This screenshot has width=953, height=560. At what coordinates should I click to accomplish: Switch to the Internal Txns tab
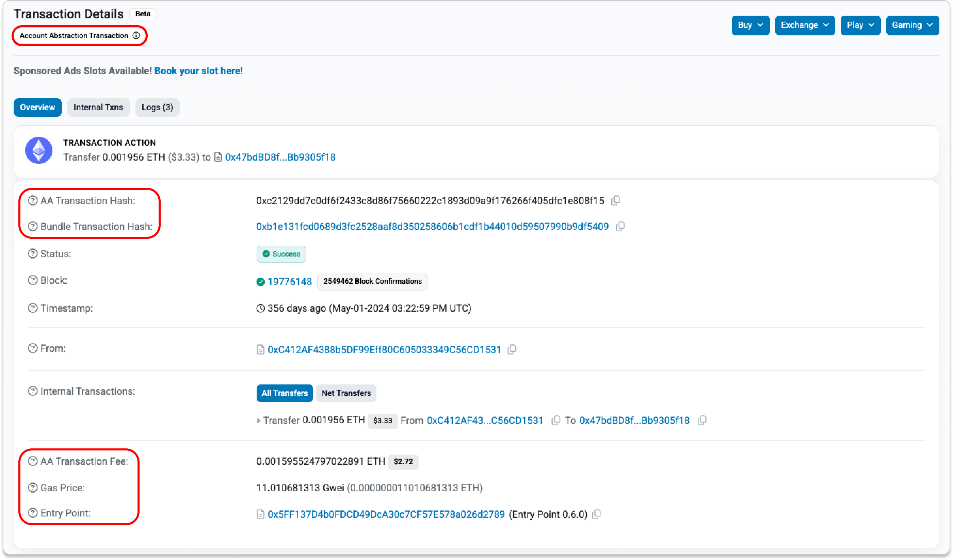click(x=98, y=108)
